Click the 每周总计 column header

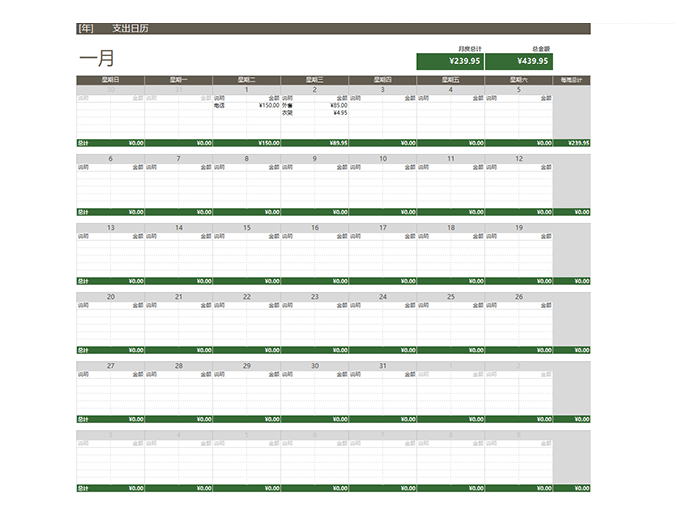click(x=572, y=80)
